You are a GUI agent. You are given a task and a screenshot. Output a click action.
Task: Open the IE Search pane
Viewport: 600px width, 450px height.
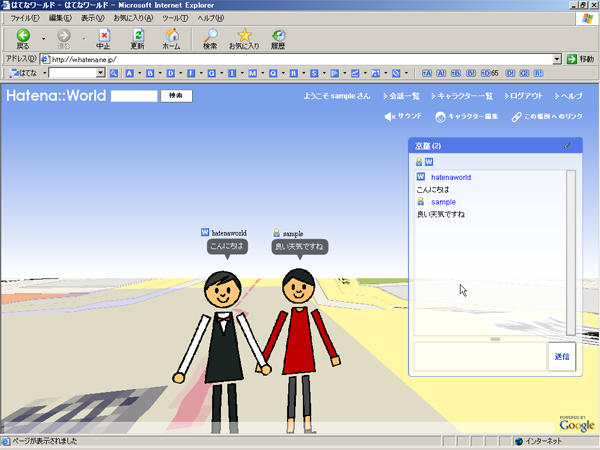pyautogui.click(x=210, y=39)
